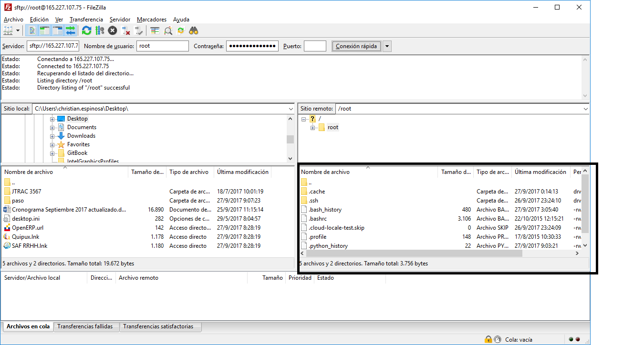Collapse the "/" node in remote tree
Image resolution: width=644 pixels, height=345 pixels.
coord(304,119)
